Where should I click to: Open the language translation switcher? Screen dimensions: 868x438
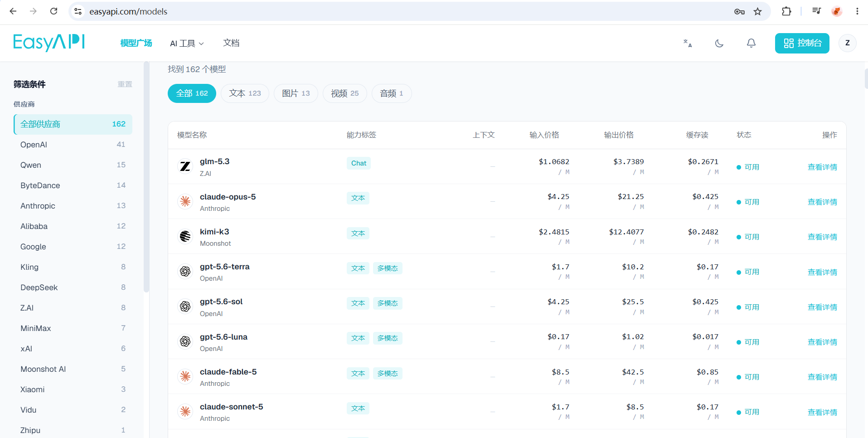click(688, 43)
